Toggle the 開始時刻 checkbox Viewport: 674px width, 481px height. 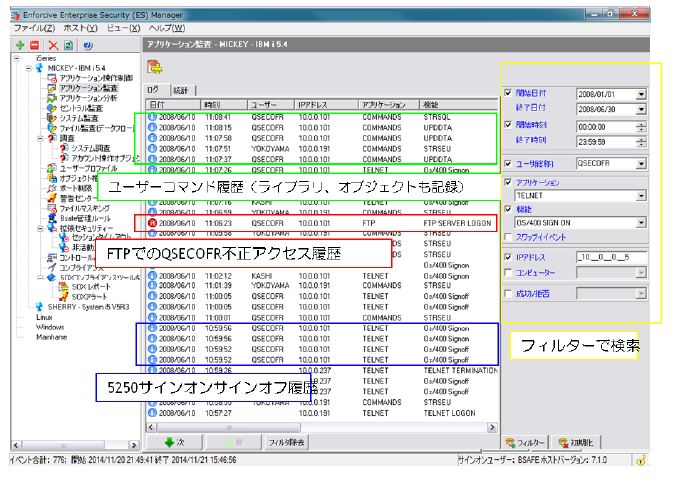508,124
